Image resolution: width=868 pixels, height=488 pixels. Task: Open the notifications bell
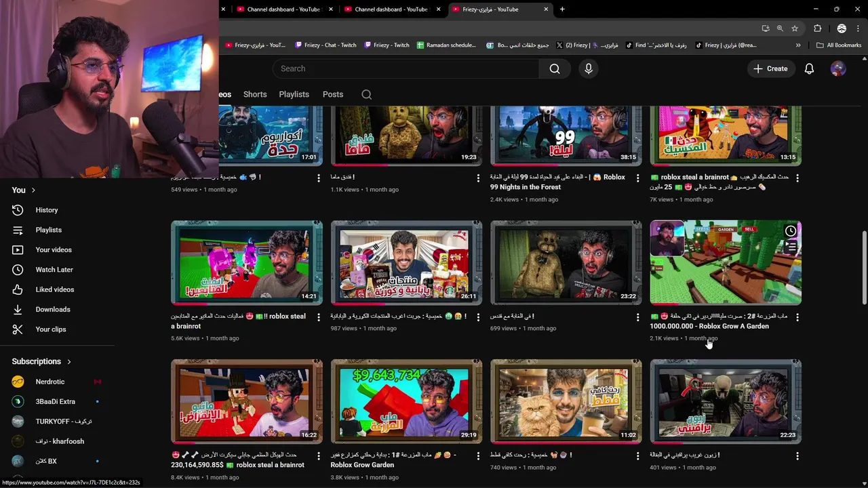[809, 68]
